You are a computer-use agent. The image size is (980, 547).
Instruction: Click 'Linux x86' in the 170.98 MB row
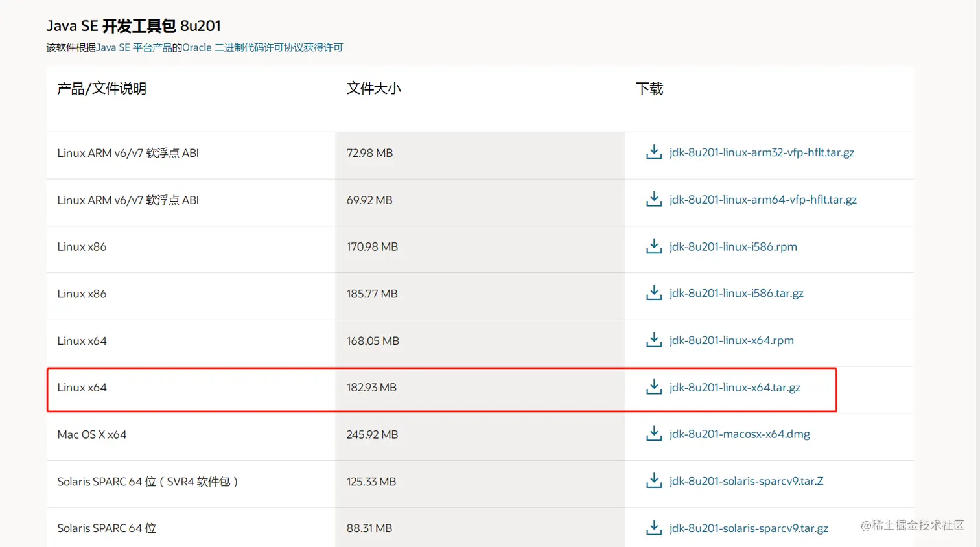pyautogui.click(x=82, y=247)
